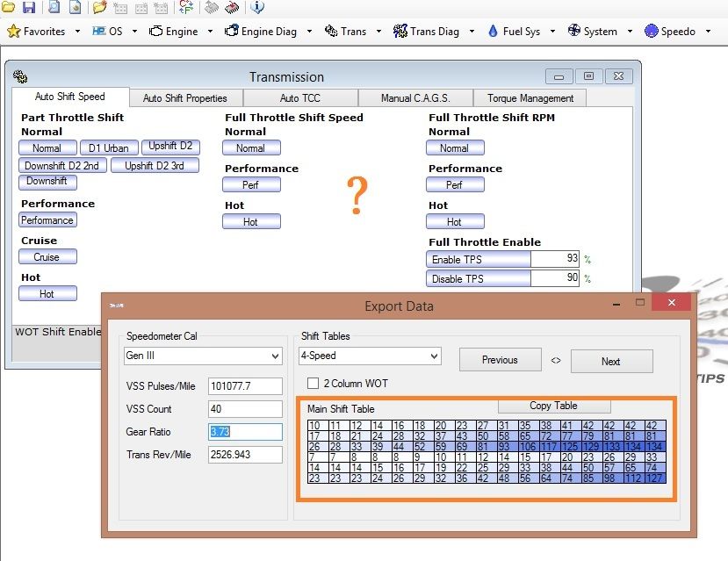
Task: Click the Engine toolbar icon
Action: click(x=177, y=31)
